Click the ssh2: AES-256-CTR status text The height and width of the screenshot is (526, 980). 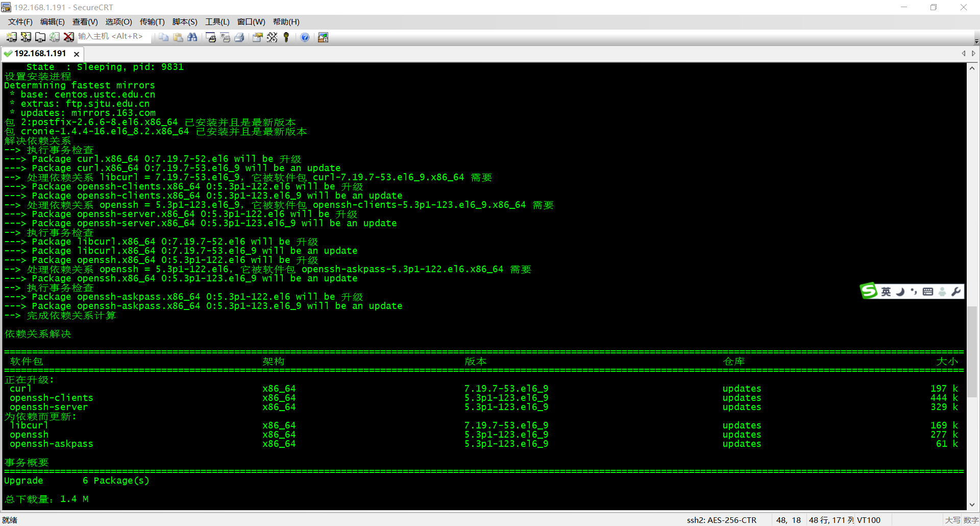coord(722,520)
